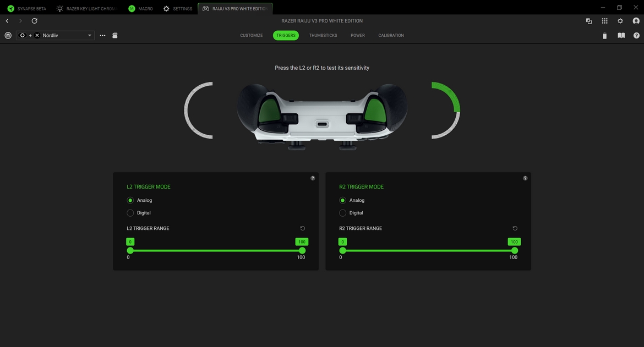644x347 pixels.
Task: Set R2 trigger mode to Digital
Action: pos(343,213)
